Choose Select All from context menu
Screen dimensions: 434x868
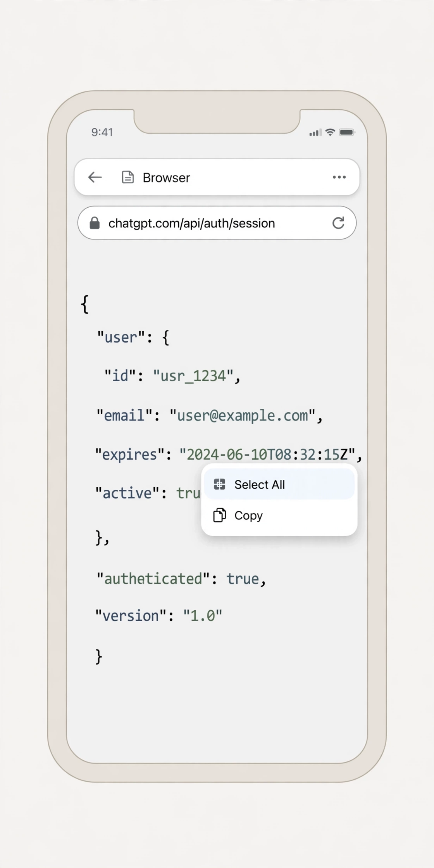[x=279, y=484]
